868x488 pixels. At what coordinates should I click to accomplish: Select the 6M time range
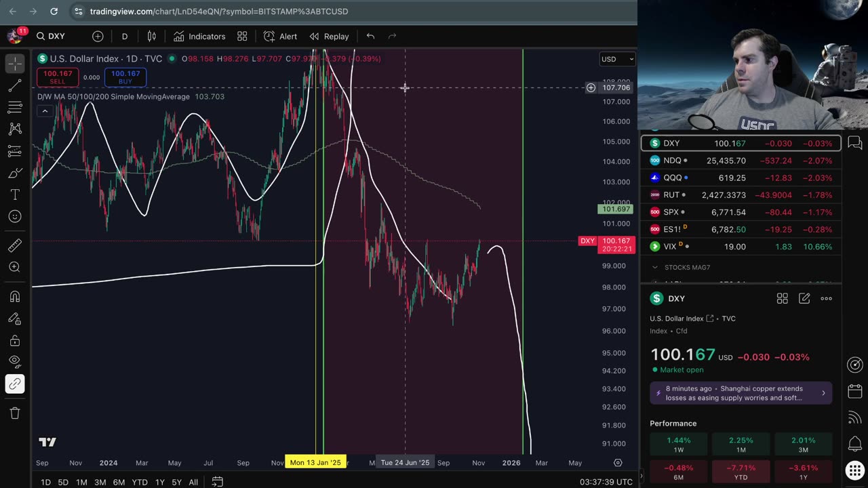click(119, 482)
